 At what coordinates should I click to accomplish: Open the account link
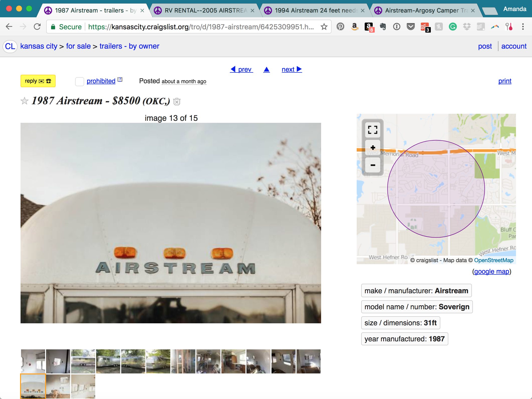click(x=514, y=46)
